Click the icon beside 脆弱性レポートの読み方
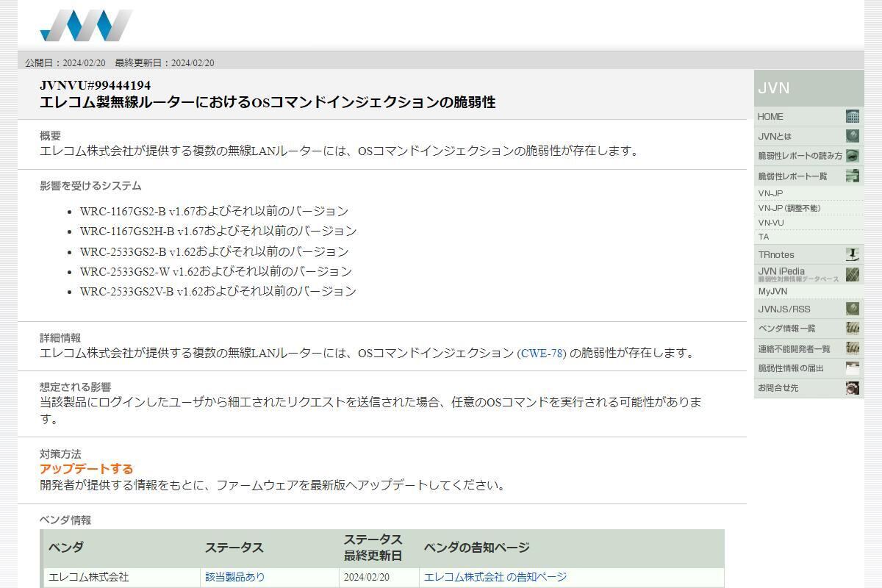 coord(852,156)
